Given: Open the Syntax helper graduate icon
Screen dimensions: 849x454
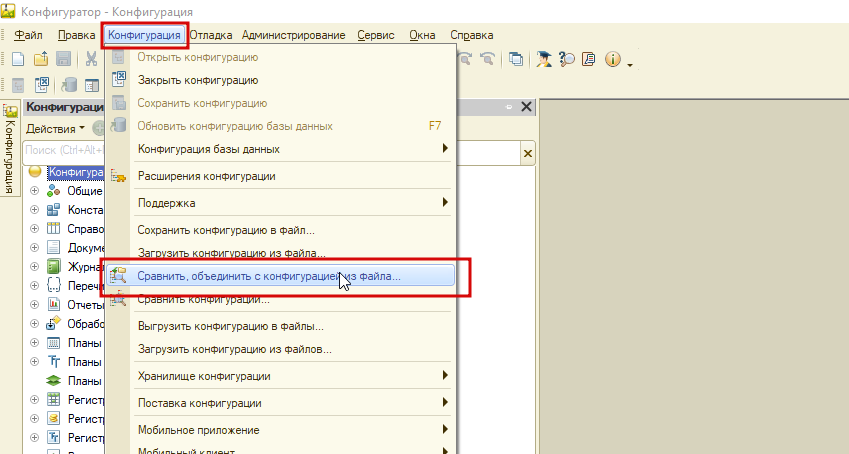Looking at the screenshot, I should pos(544,59).
